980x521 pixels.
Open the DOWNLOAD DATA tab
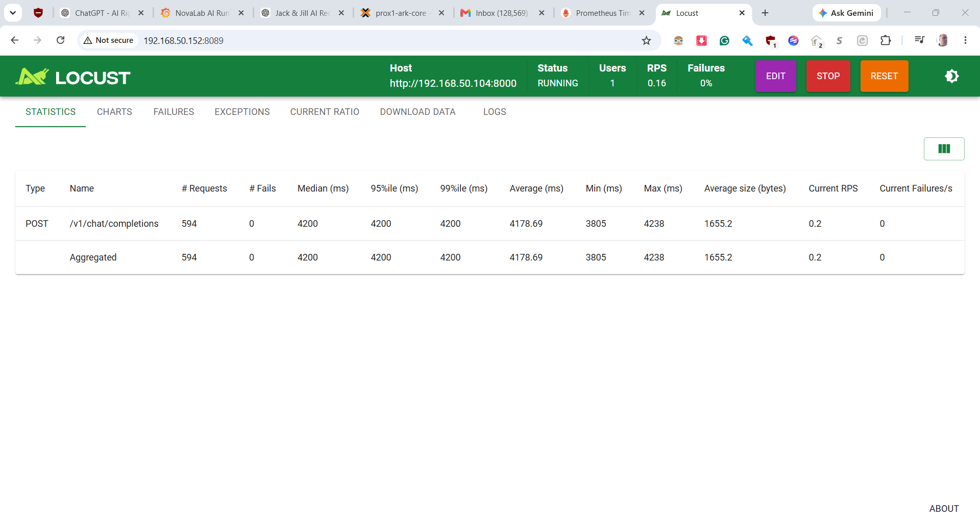[418, 112]
